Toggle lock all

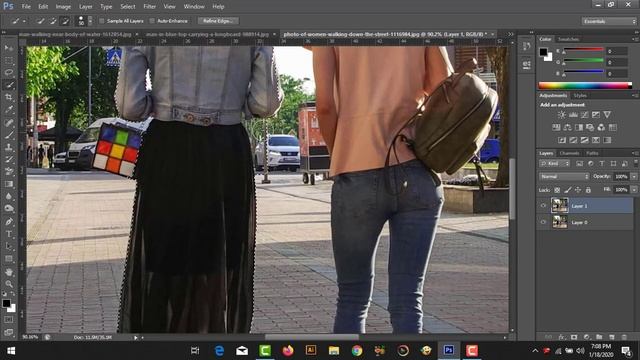coord(588,190)
